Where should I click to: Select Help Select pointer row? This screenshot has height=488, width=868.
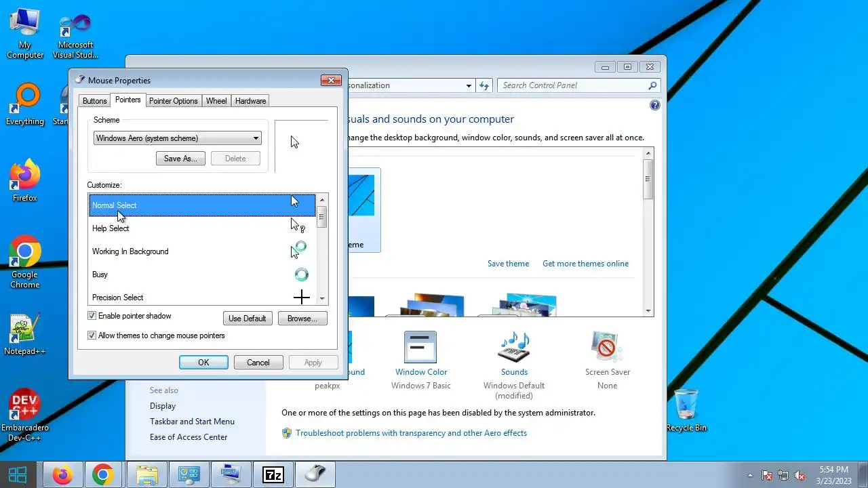[x=202, y=228]
